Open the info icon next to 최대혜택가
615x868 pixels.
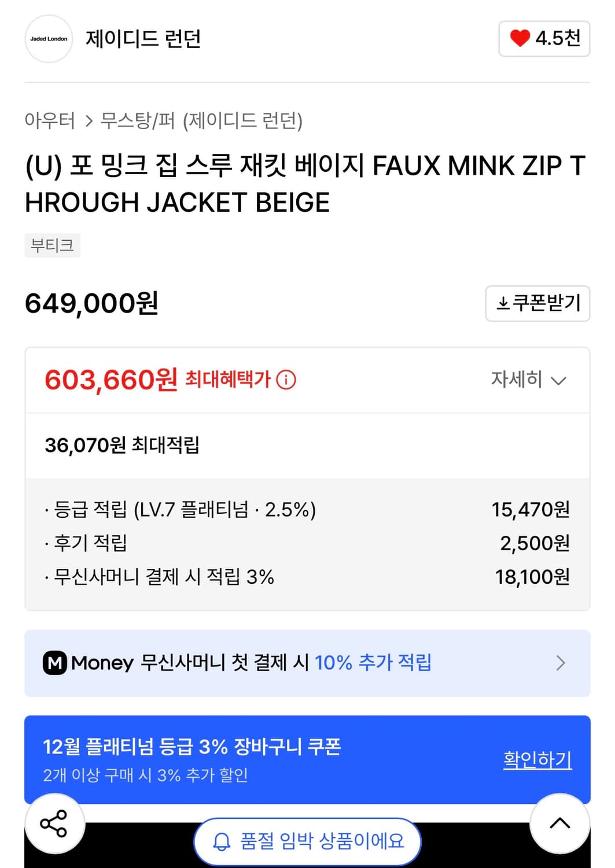pos(285,381)
